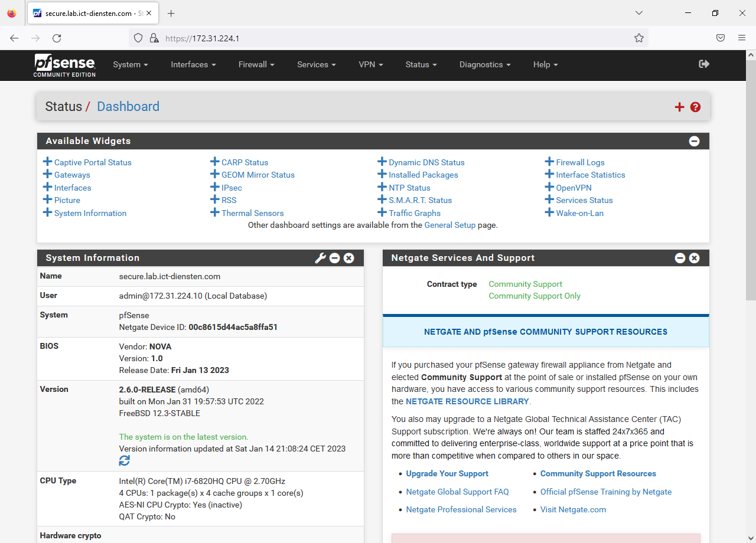Open the System dropdown menu
The image size is (756, 543).
pyautogui.click(x=131, y=65)
